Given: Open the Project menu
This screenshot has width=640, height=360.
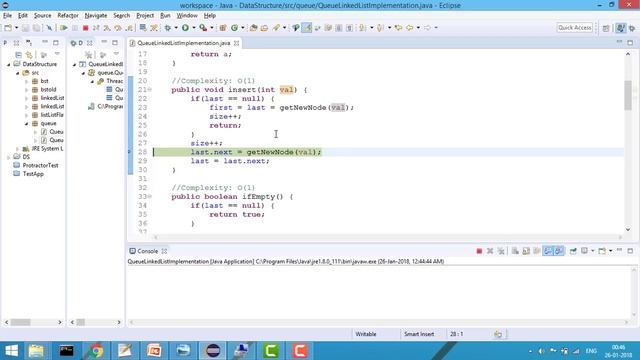Looking at the screenshot, I should [145, 16].
